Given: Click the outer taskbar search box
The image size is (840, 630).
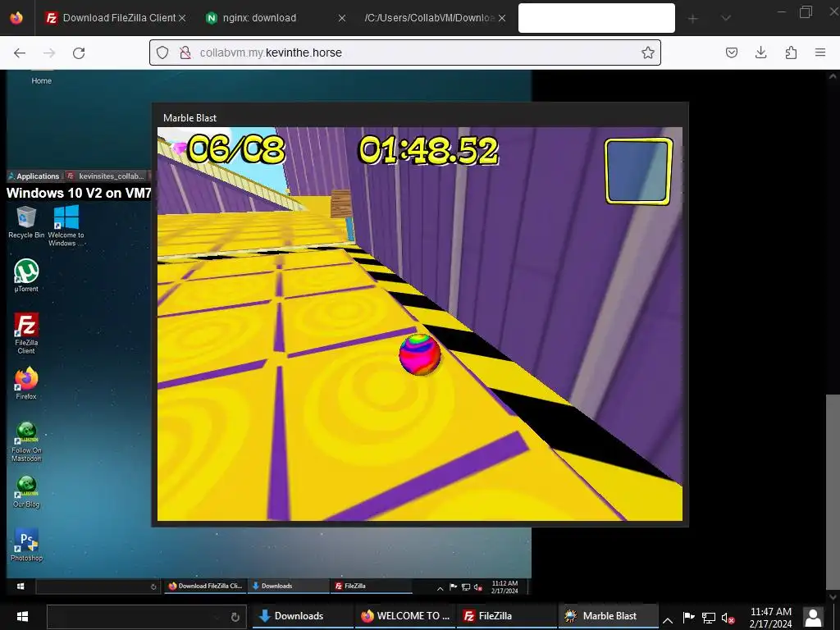Looking at the screenshot, I should tap(146, 617).
